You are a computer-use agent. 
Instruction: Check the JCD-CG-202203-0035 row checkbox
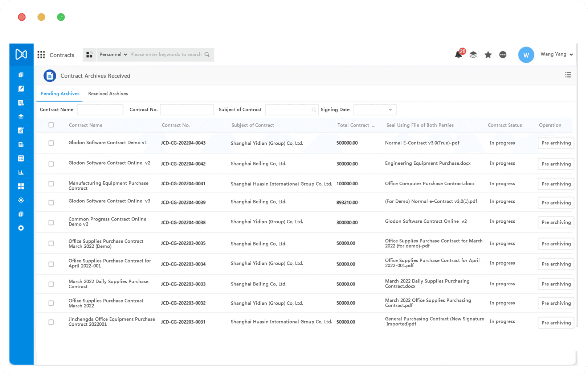[x=51, y=243]
